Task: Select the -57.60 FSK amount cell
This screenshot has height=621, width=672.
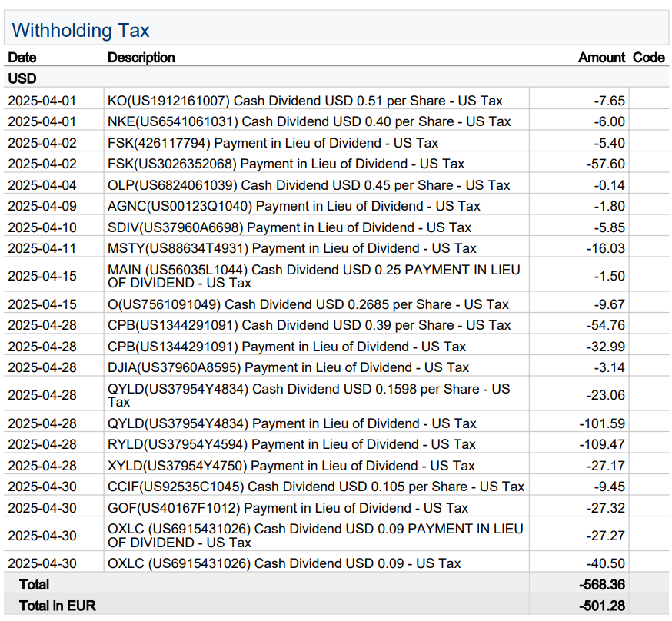Action: (609, 164)
